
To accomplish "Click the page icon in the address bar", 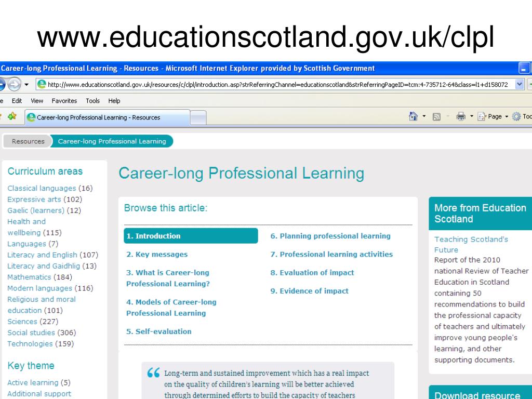I will pyautogui.click(x=42, y=84).
